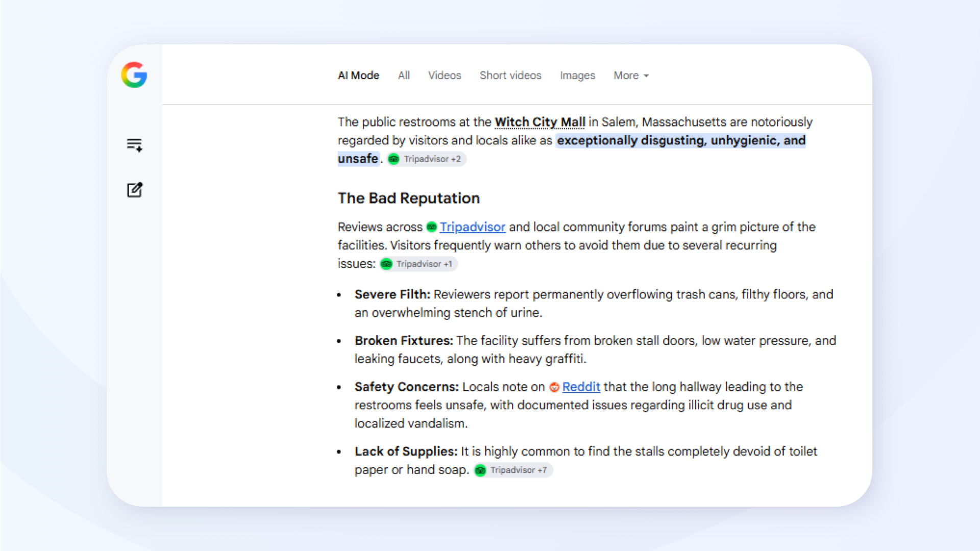Image resolution: width=980 pixels, height=551 pixels.
Task: Click the bold label "Lack of Supplies:"
Action: coord(406,452)
